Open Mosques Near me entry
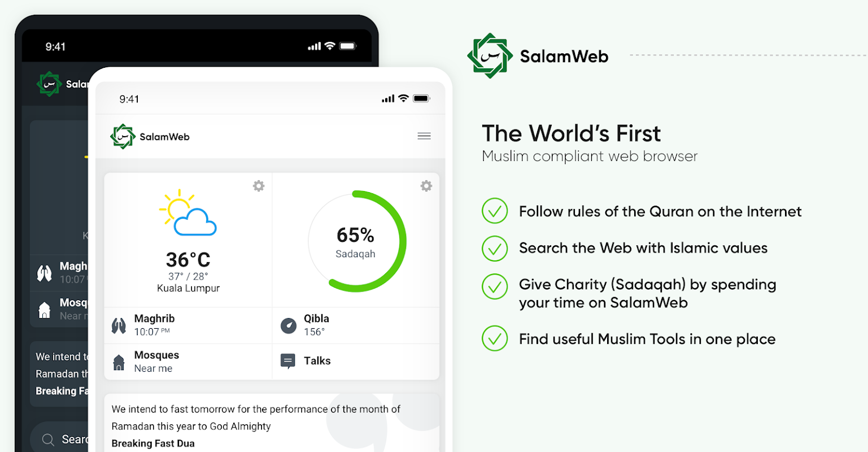This screenshot has height=452, width=868. point(156,362)
